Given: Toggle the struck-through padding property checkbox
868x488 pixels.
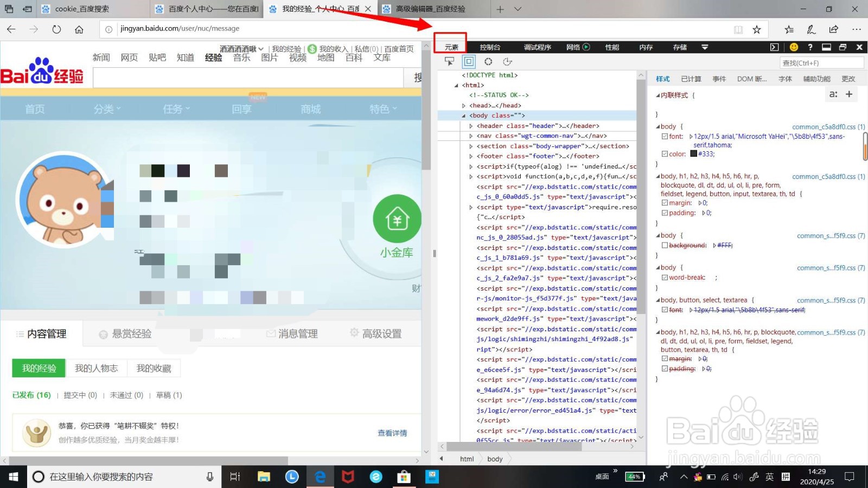Looking at the screenshot, I should tap(665, 369).
